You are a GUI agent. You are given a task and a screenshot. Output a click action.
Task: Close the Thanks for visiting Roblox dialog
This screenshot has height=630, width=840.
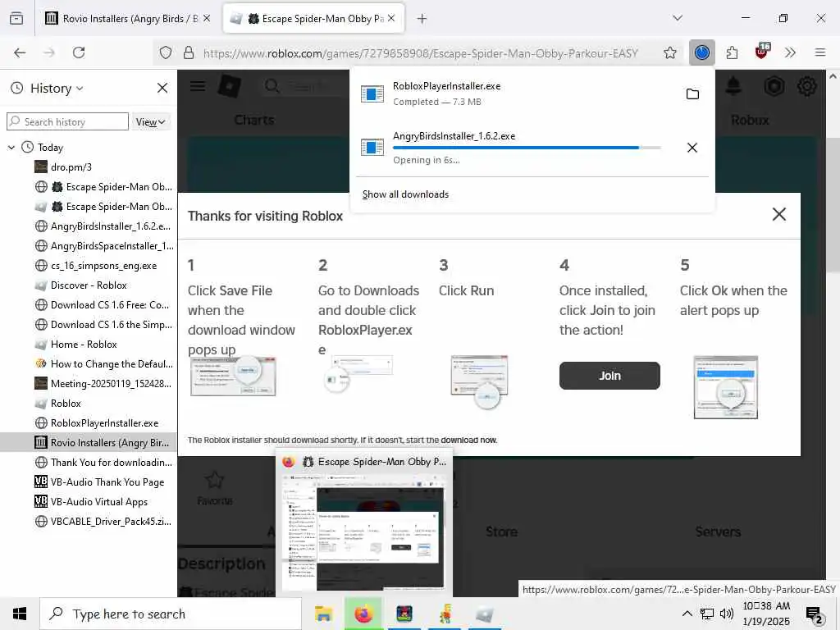[x=779, y=214]
